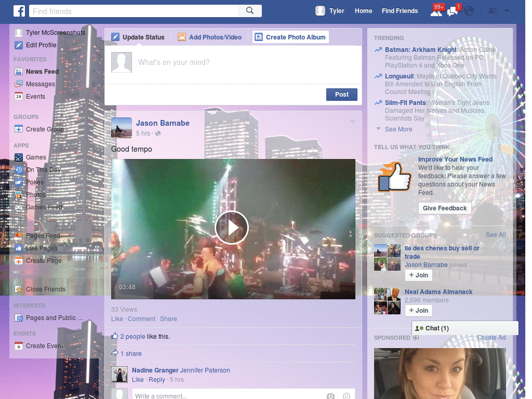Viewport: 532px width, 399px height.
Task: Open Pages and Public interests item
Action: (x=54, y=318)
